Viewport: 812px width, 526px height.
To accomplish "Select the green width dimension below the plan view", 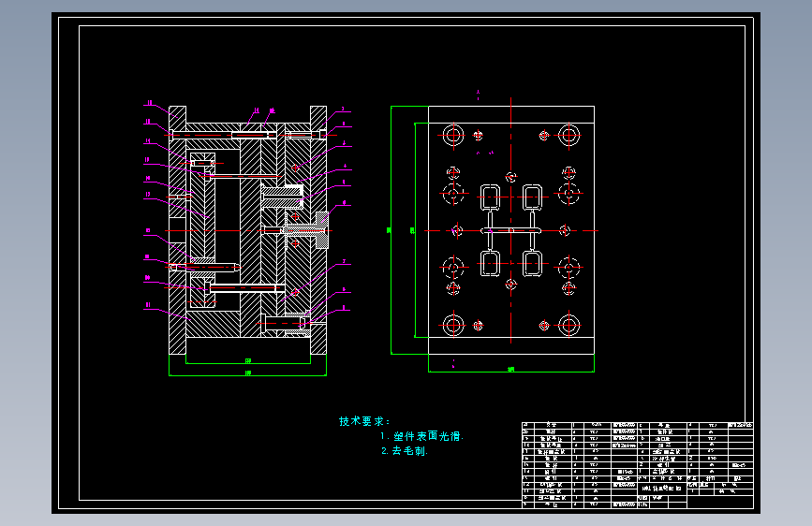I will [511, 370].
